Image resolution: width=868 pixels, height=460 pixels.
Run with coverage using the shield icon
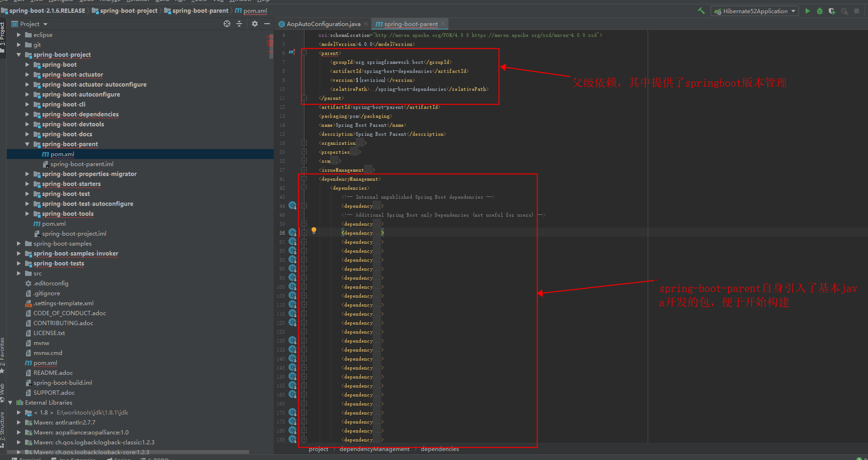pyautogui.click(x=832, y=11)
